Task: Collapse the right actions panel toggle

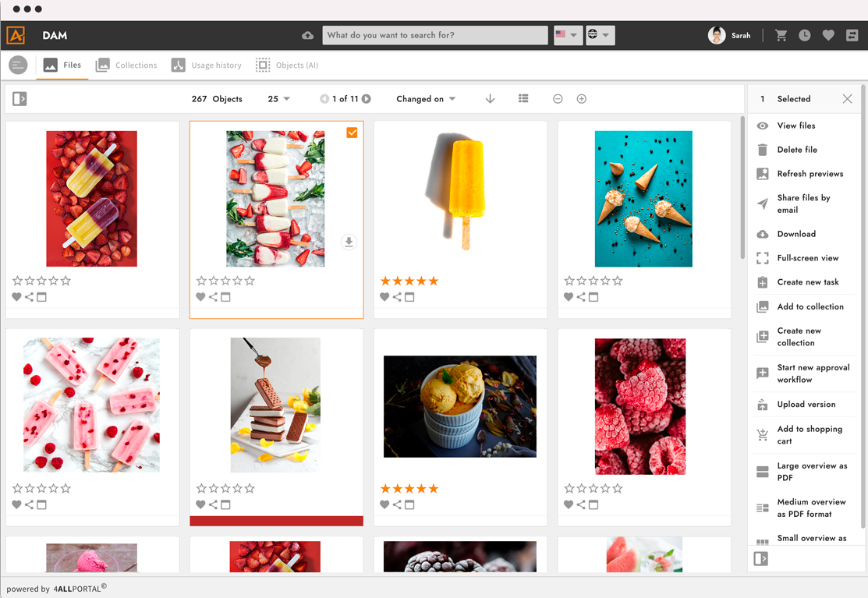Action: (761, 558)
